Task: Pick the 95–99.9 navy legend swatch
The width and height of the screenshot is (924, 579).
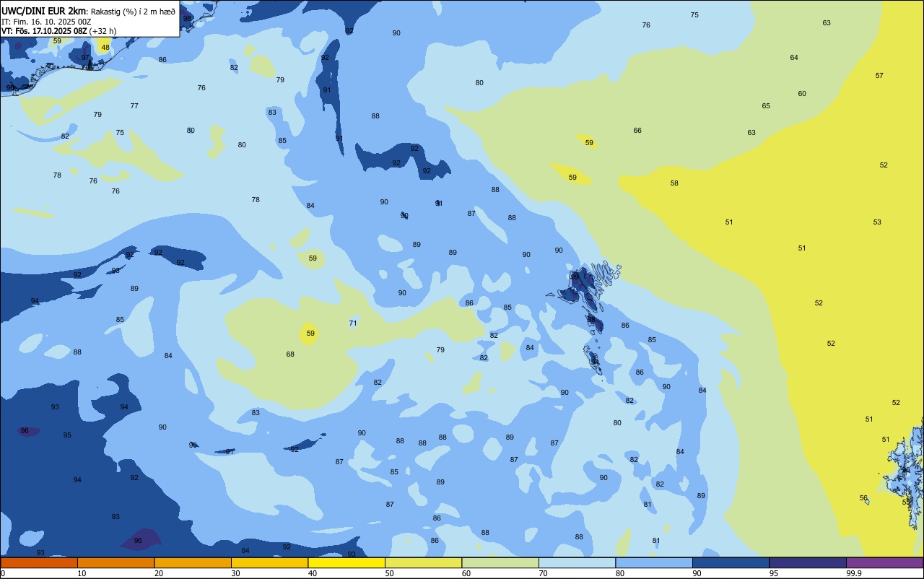Action: (x=808, y=562)
